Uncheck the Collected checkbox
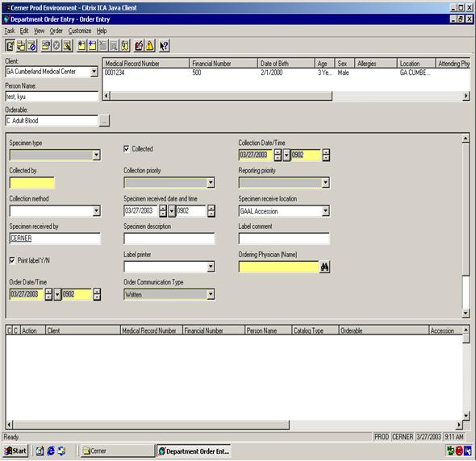This screenshot has height=461, width=476. (127, 149)
